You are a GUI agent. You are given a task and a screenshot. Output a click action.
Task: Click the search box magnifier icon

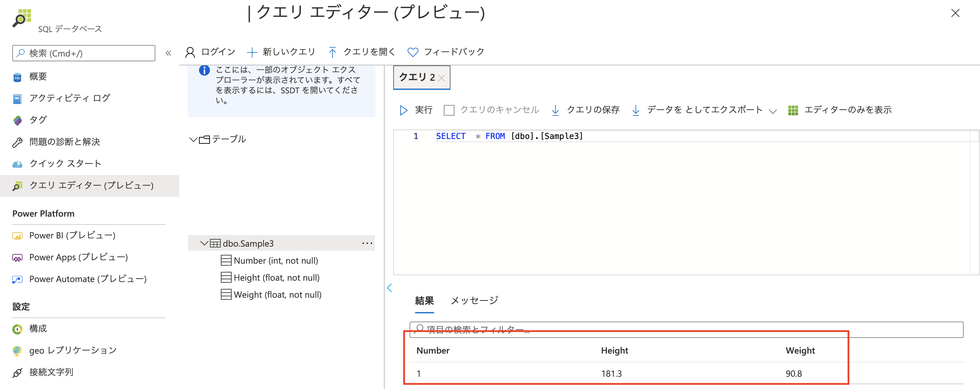(x=21, y=53)
